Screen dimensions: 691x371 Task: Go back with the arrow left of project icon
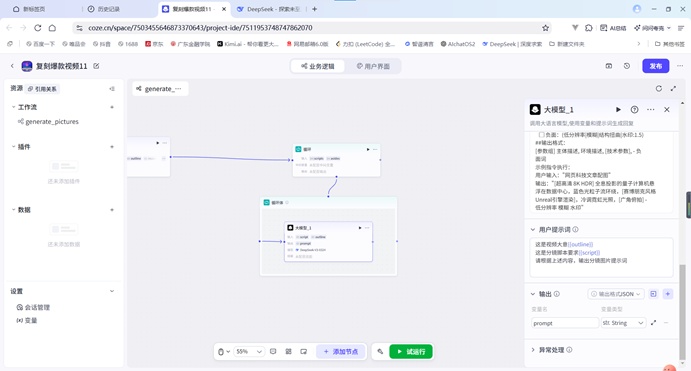coord(12,66)
